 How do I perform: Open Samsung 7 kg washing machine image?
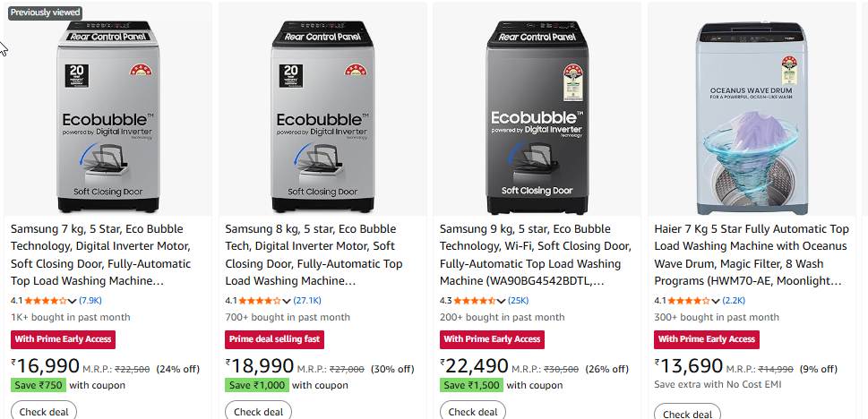[x=107, y=112]
